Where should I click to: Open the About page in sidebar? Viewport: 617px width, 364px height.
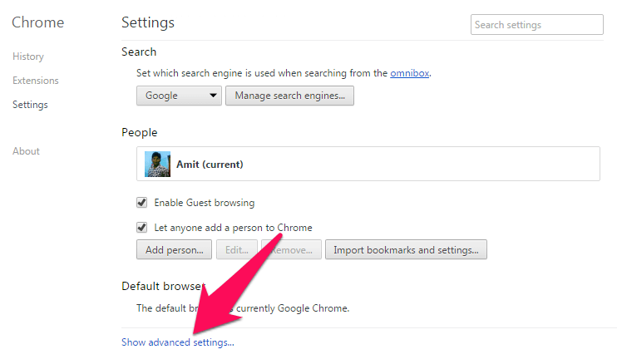point(26,151)
